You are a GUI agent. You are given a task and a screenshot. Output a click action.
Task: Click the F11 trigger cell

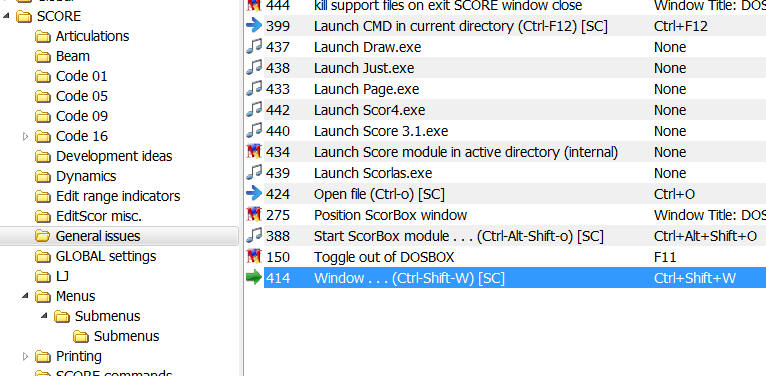(665, 257)
